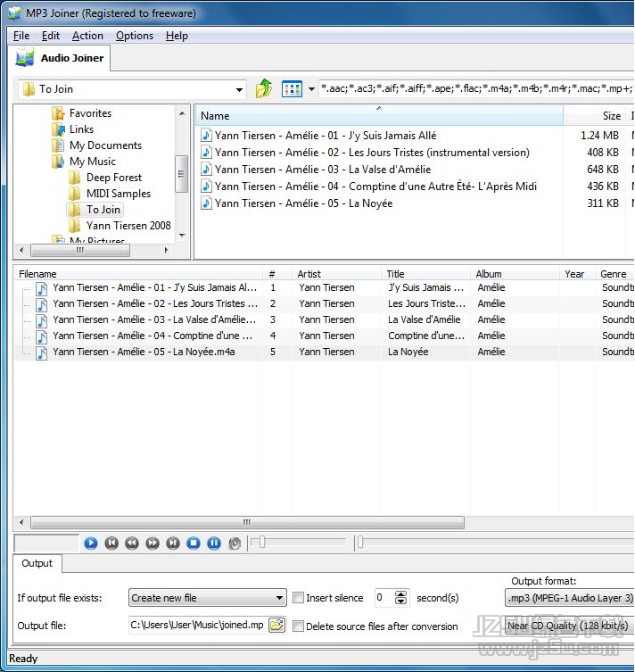Switch to the Audio Joiner tab
635x672 pixels.
(x=60, y=58)
